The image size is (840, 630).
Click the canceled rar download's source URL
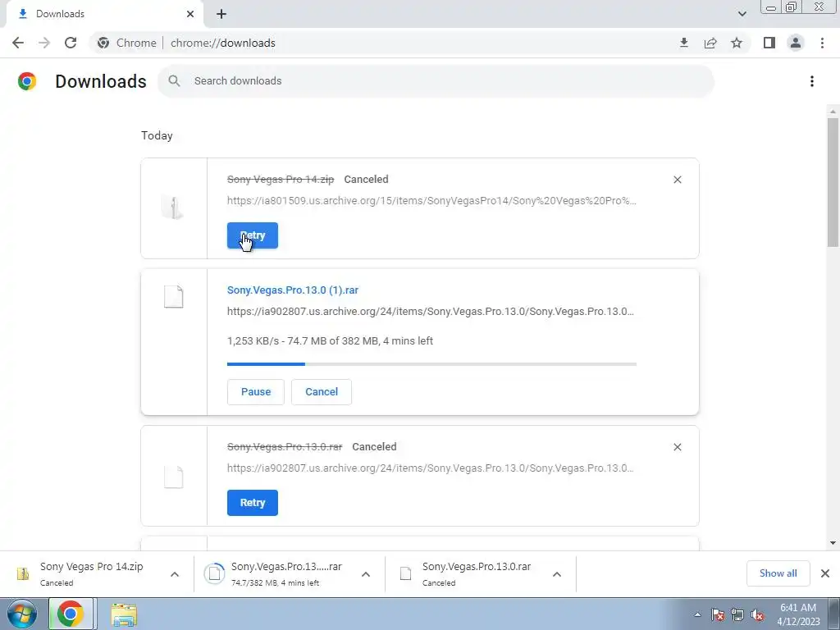pyautogui.click(x=430, y=468)
